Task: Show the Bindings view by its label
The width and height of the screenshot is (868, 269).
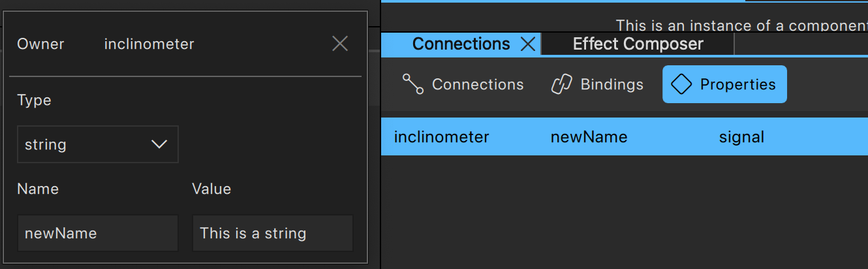Action: [612, 85]
